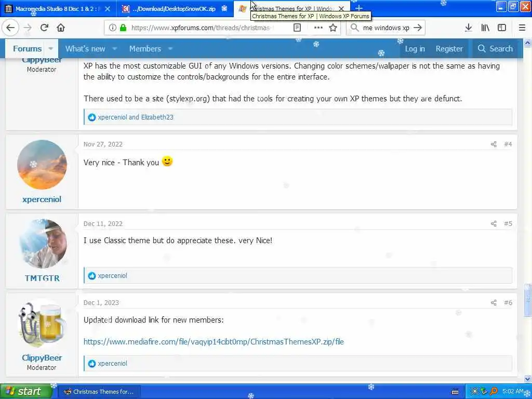Click the Dec 1, 2023 post date
The image size is (532, 399).
pyautogui.click(x=101, y=303)
